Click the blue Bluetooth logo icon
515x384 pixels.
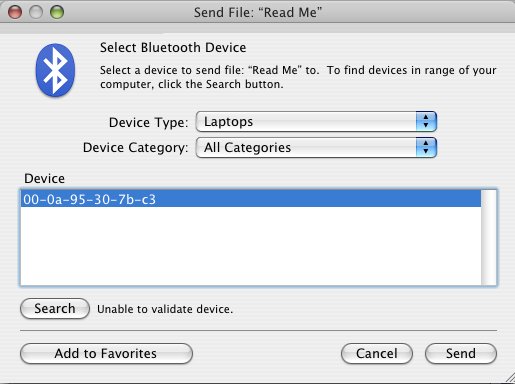tap(55, 71)
